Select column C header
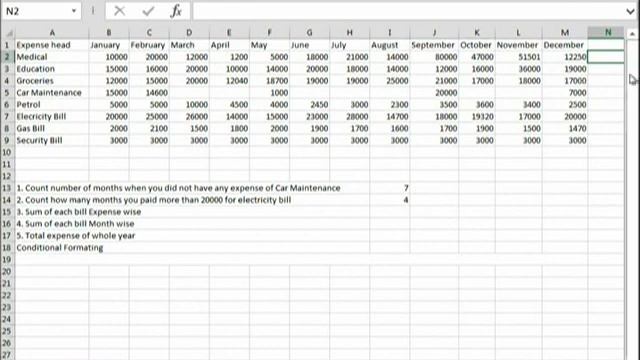This screenshot has width=640, height=360. tap(149, 33)
